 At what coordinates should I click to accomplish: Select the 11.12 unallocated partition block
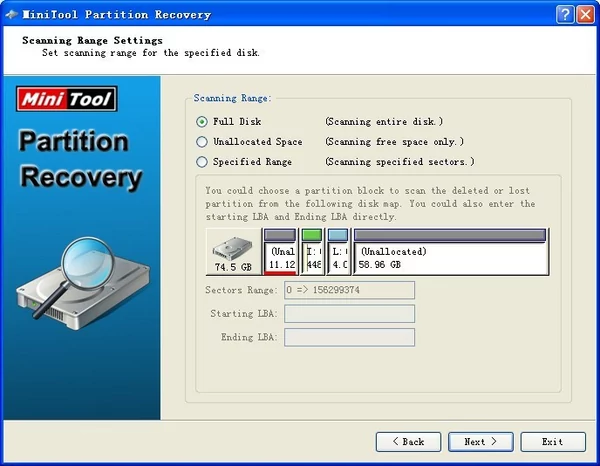point(280,252)
